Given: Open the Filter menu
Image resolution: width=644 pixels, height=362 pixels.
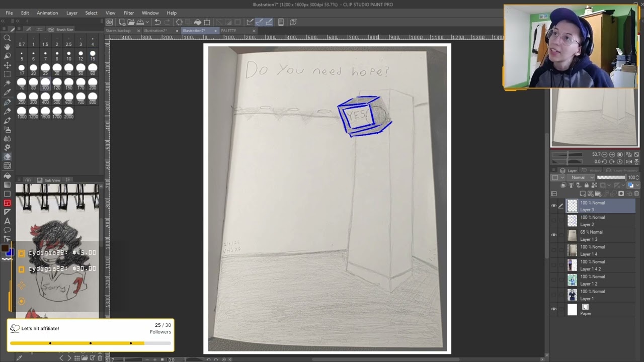Looking at the screenshot, I should coord(129,13).
